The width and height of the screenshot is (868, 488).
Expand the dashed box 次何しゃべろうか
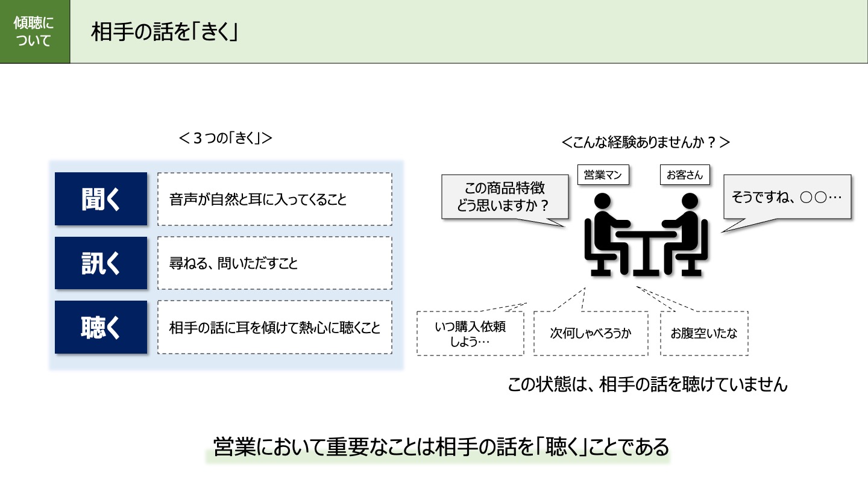point(590,333)
